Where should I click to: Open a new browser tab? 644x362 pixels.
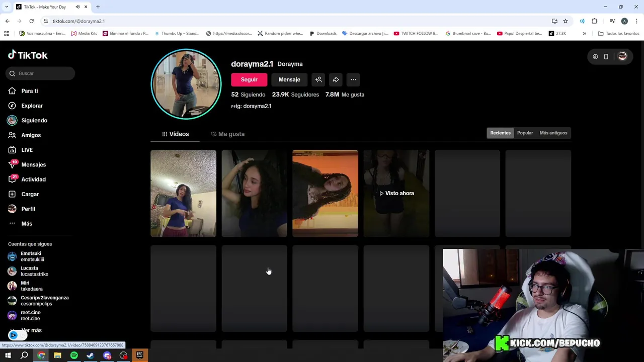click(98, 7)
